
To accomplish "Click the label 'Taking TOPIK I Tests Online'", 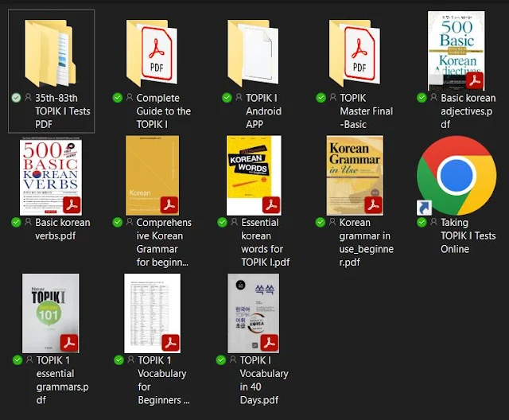I will click(x=468, y=235).
